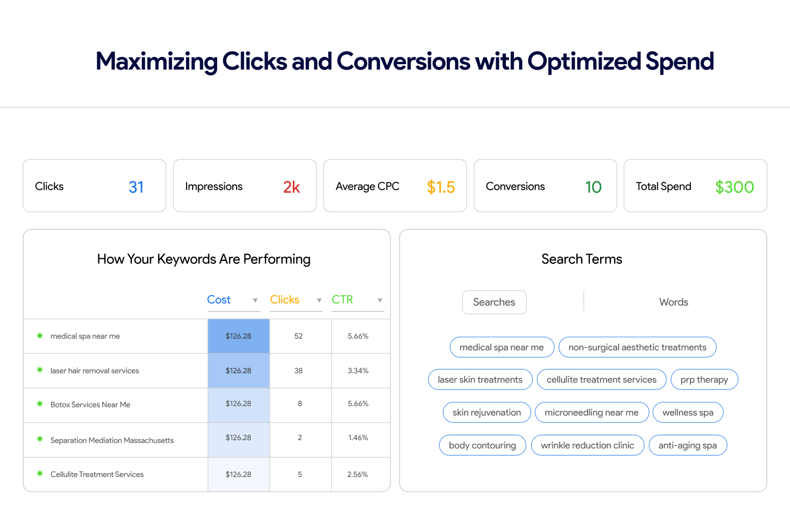Click green status dot for medical spa near me
Viewport: 790px width, 532px height.
point(40,336)
